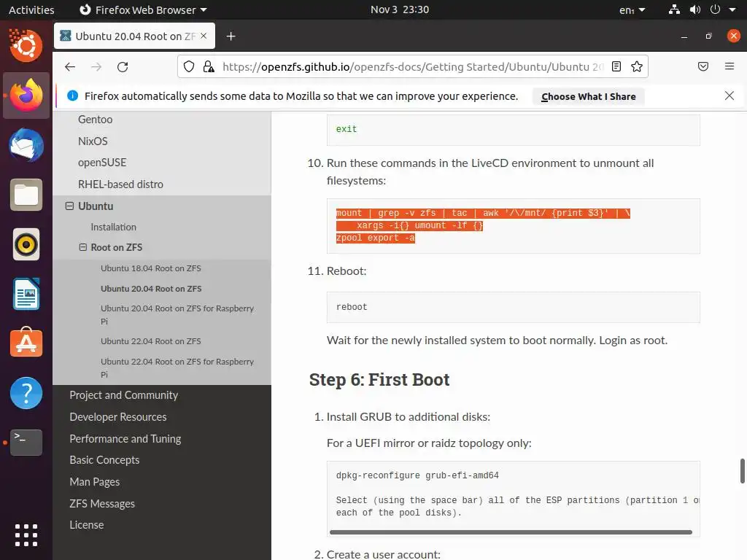Image resolution: width=747 pixels, height=560 pixels.
Task: Open ZFS Messages section
Action: (x=102, y=503)
